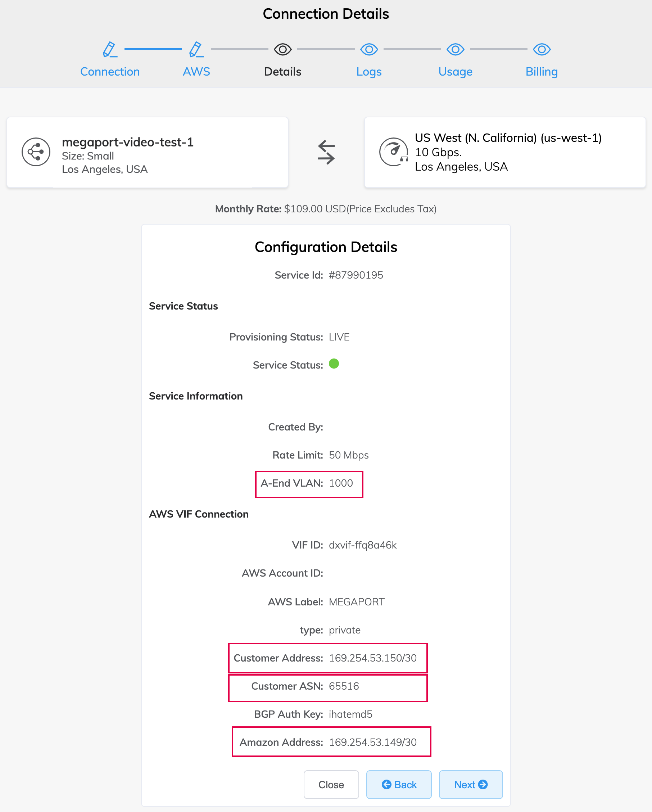Click the Next button
The height and width of the screenshot is (812, 652).
[471, 785]
